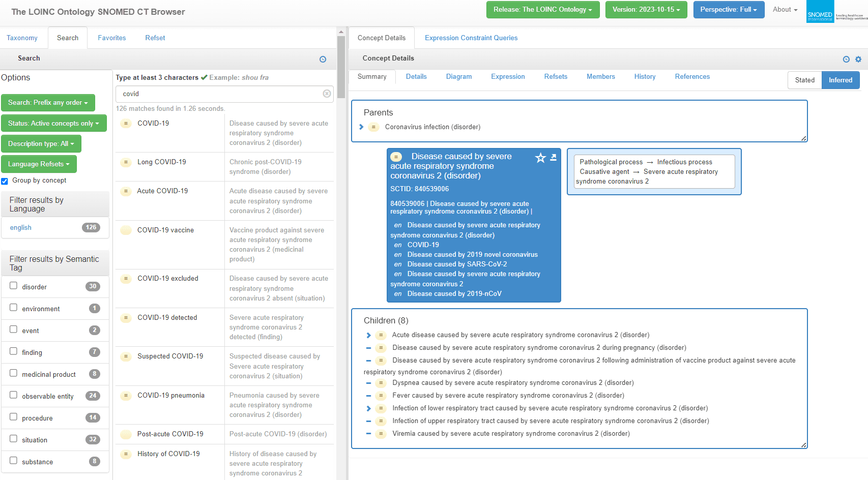
Task: Click the icon beside during pregnancy child
Action: [381, 348]
